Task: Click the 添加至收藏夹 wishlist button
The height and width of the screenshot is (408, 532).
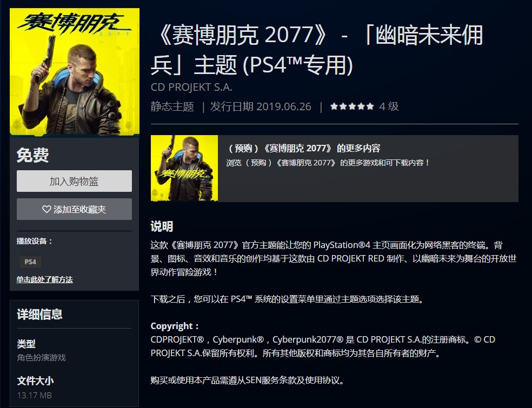Action: [74, 209]
